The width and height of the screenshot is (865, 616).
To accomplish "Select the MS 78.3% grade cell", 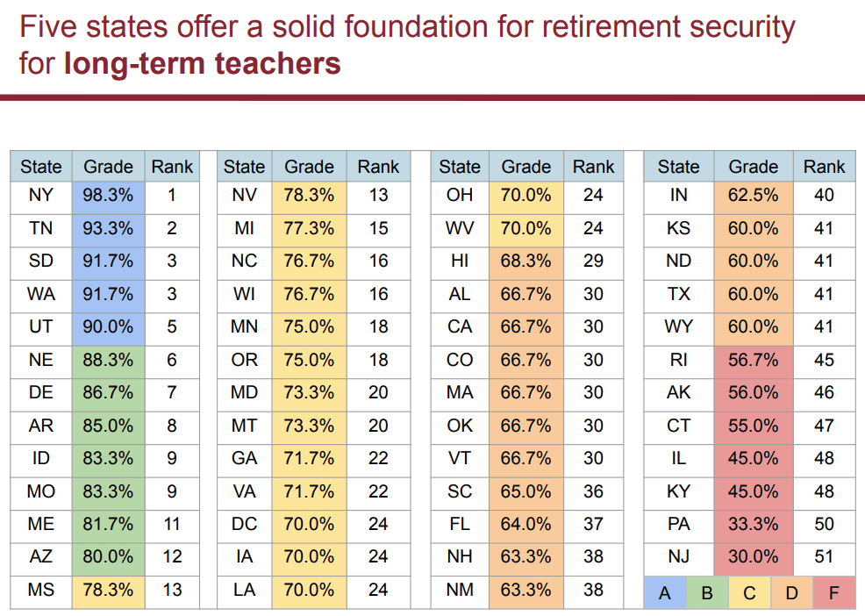I will click(108, 590).
